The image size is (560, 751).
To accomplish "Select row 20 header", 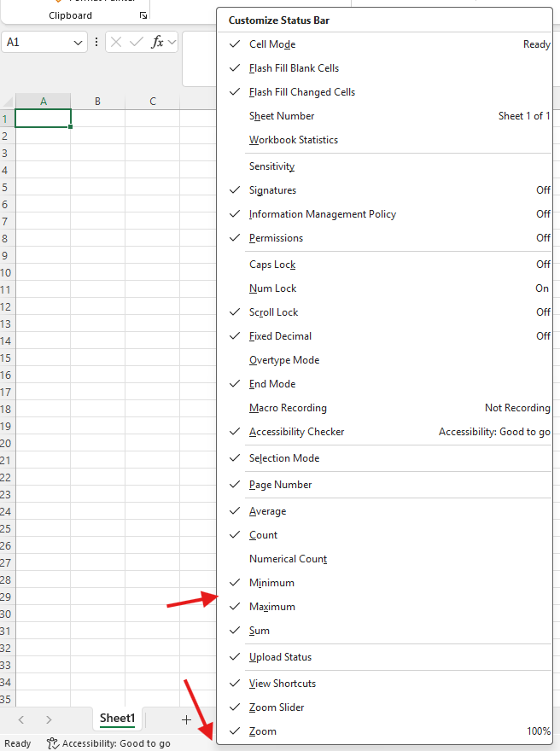I will coord(7,444).
